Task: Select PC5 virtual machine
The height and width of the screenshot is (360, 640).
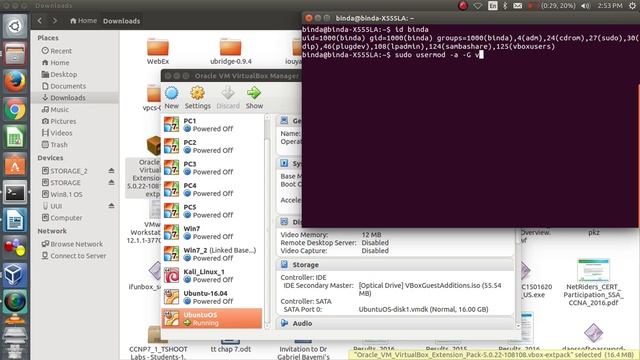Action: point(212,211)
